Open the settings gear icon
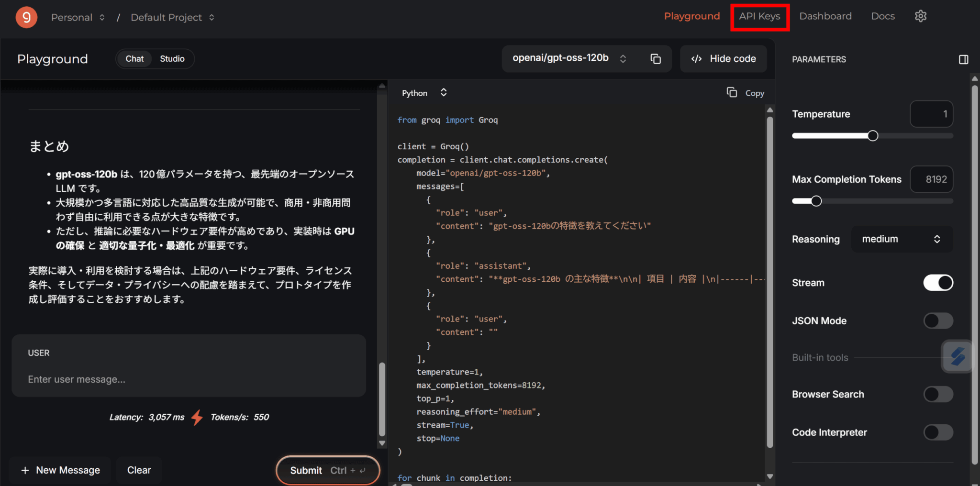 pyautogui.click(x=921, y=16)
